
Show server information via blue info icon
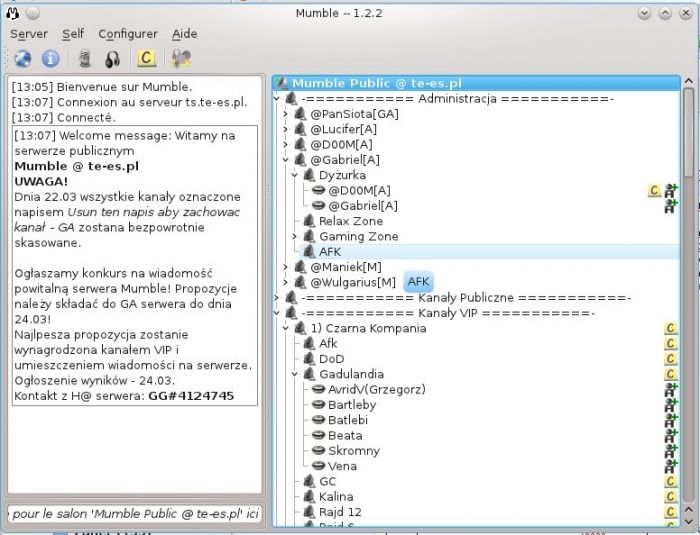point(50,59)
